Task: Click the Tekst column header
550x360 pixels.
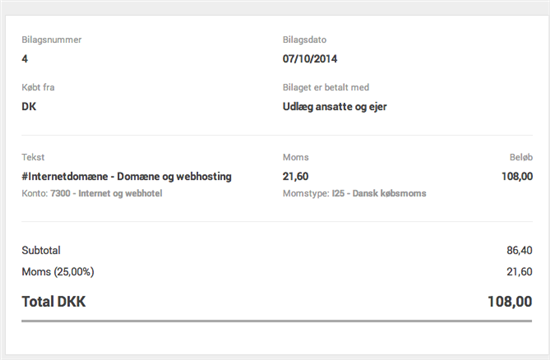Action: [x=33, y=157]
